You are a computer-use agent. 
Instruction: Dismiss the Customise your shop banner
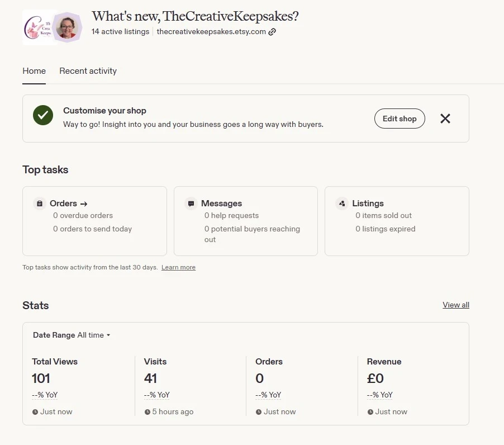[x=445, y=119]
